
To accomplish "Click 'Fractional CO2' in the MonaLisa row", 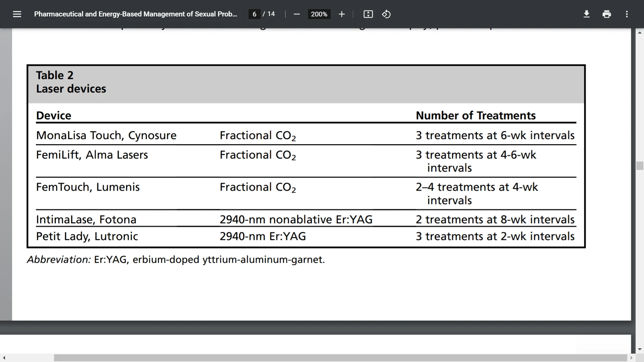I will [258, 136].
